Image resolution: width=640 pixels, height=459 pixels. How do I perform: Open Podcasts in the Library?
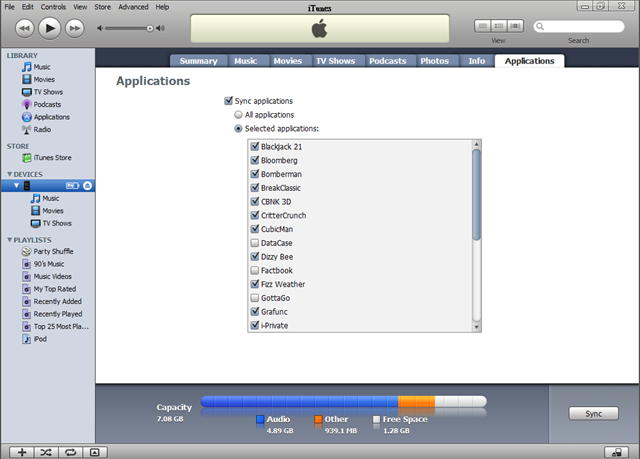click(48, 104)
